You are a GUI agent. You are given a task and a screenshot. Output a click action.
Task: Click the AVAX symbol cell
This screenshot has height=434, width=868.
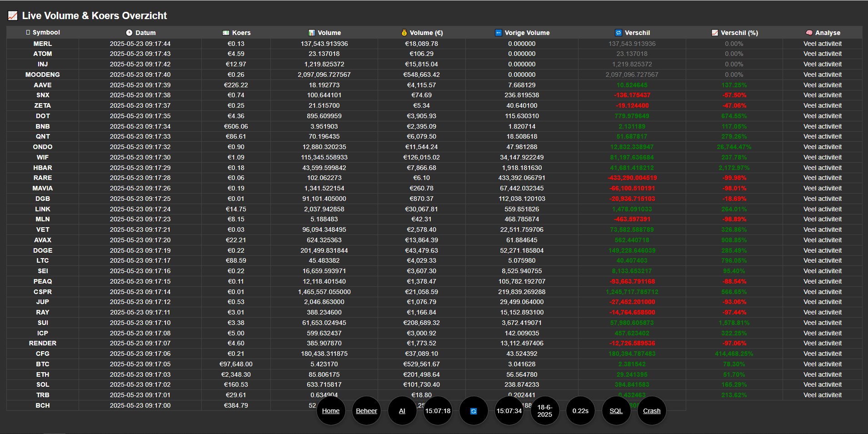click(x=43, y=240)
